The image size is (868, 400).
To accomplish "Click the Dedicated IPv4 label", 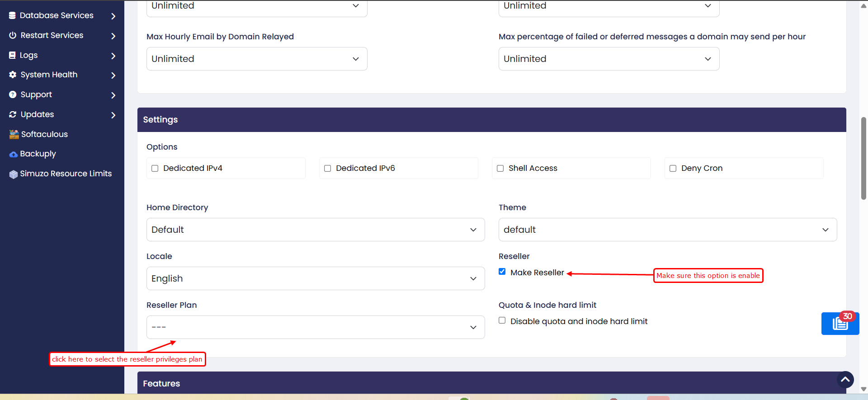I will click(x=193, y=168).
